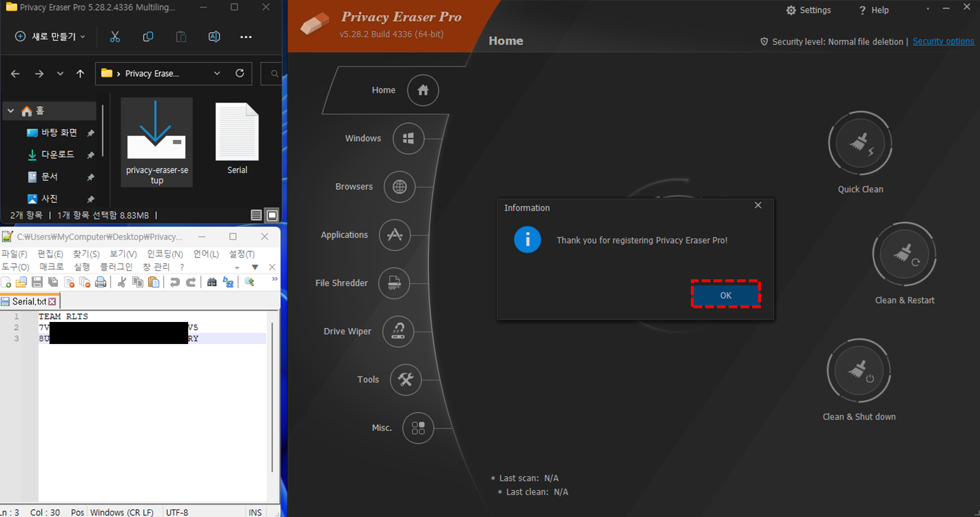Select privacy-eraser-setup file thumbnail
Viewport: 980px width, 517px height.
[x=157, y=142]
